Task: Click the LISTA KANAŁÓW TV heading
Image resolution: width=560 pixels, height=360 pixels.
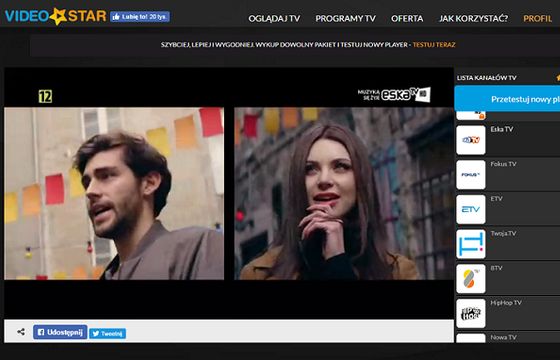Action: coord(486,78)
